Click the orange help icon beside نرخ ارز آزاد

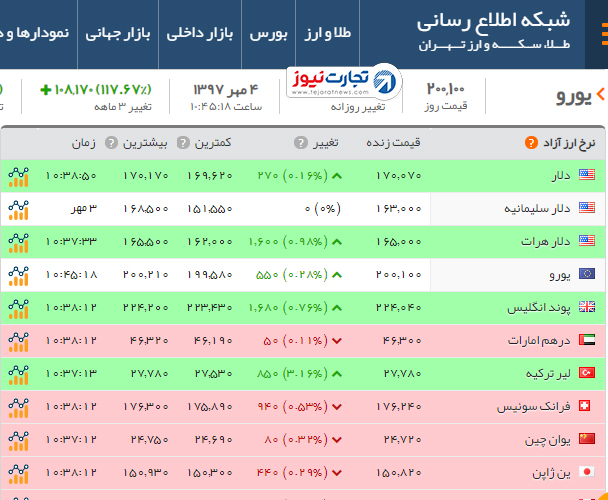point(531,143)
